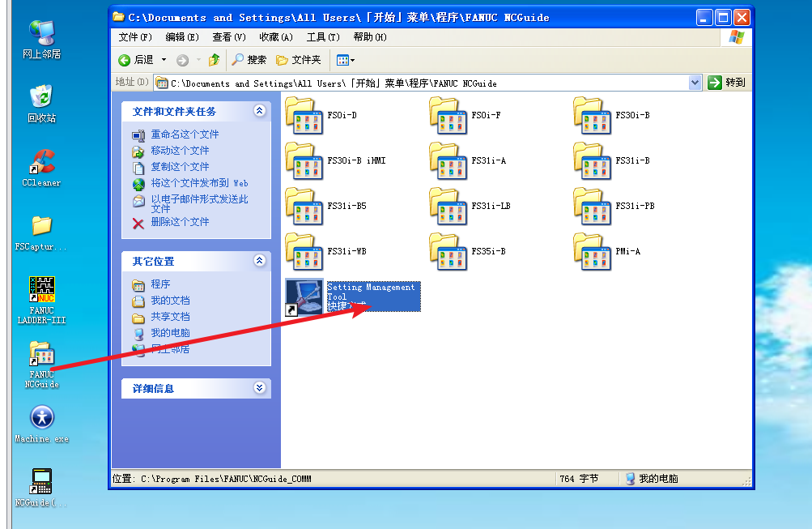
Task: Collapse the 文件和文件夹任务 panel
Action: point(259,111)
